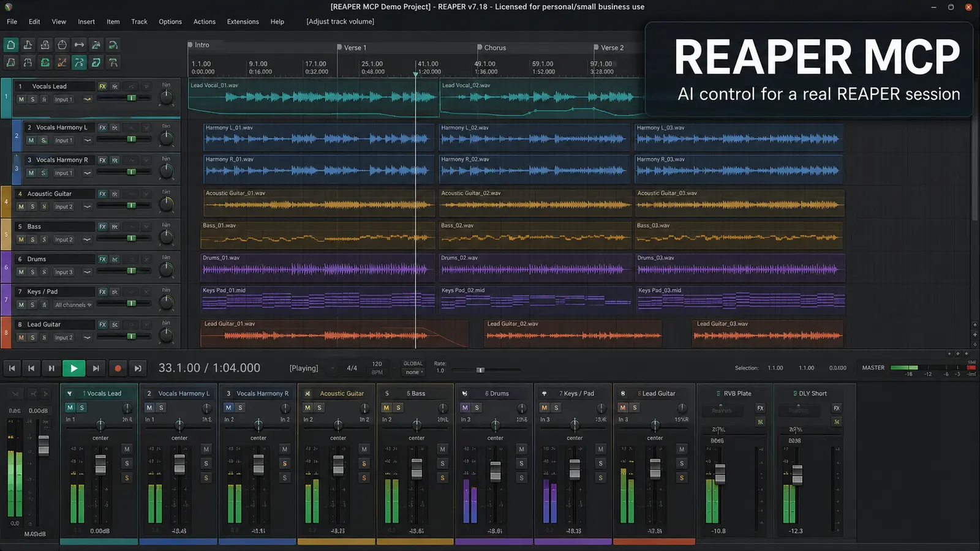Click the Pause transport button

click(51, 368)
